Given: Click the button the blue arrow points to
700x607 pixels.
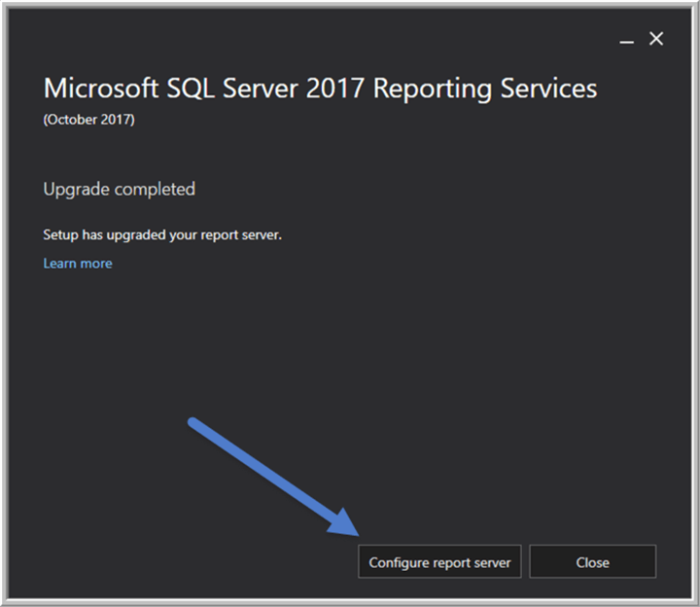Looking at the screenshot, I should (439, 561).
